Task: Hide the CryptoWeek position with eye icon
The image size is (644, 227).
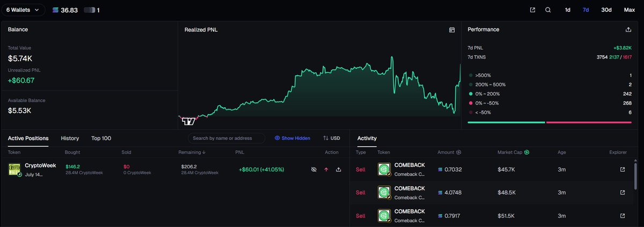Action: click(314, 169)
